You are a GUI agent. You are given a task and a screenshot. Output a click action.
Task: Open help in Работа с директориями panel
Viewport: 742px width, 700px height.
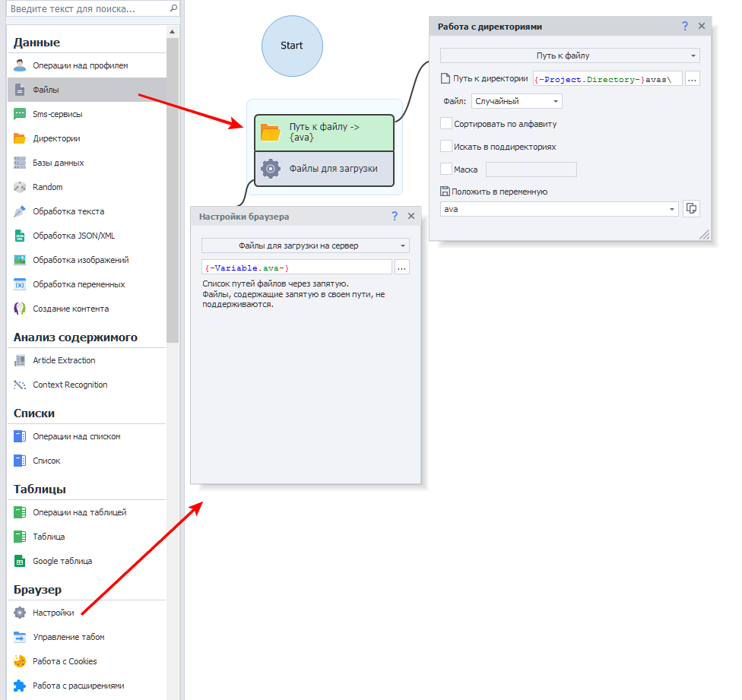pos(685,26)
